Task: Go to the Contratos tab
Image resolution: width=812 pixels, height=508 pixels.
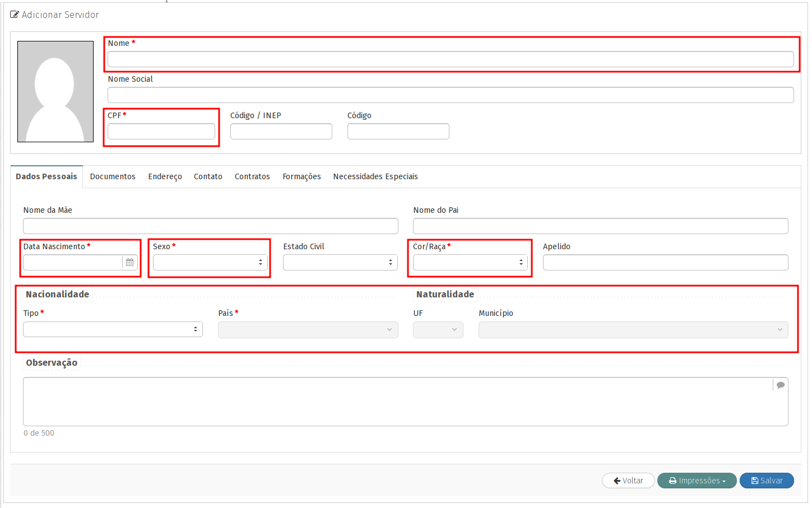Action: [x=252, y=176]
